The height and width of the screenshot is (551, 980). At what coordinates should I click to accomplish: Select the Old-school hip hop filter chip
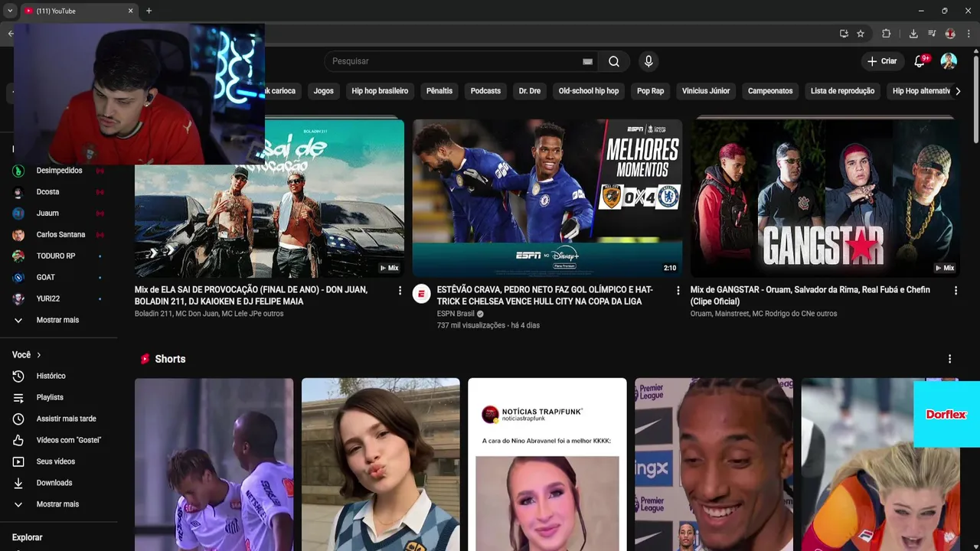589,91
